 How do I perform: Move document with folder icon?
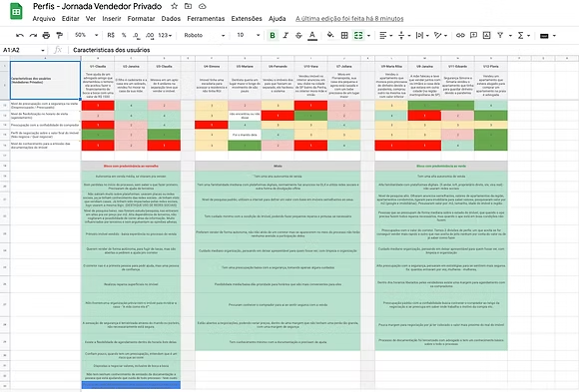pos(188,6)
